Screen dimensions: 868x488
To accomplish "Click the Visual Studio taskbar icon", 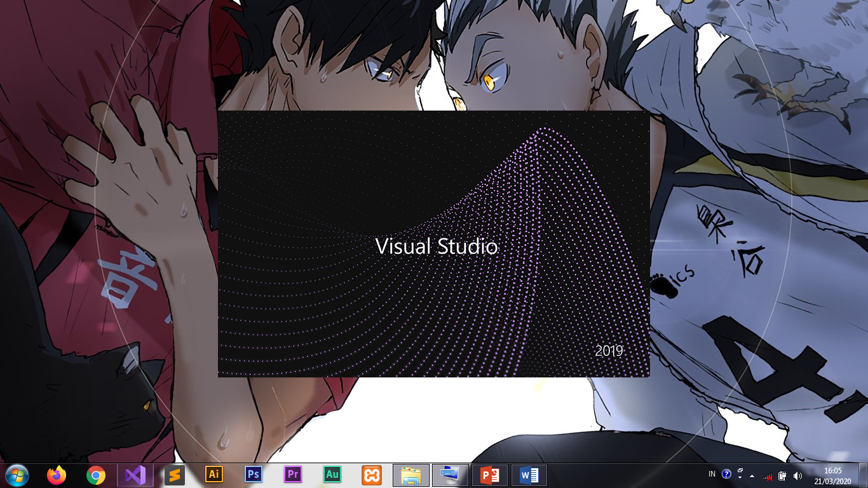I will [135, 475].
